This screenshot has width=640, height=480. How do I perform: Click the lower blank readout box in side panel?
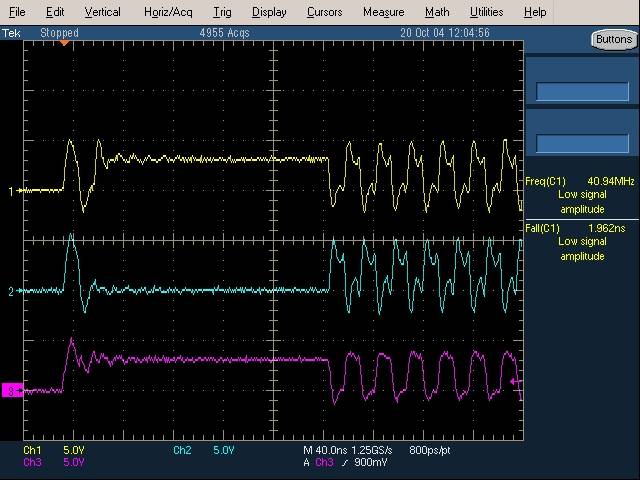(x=581, y=144)
